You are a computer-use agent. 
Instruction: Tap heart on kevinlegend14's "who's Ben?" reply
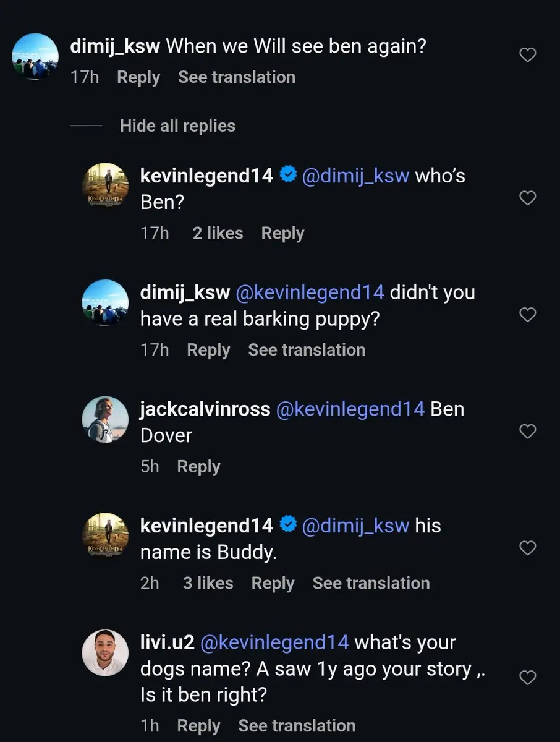pos(527,198)
